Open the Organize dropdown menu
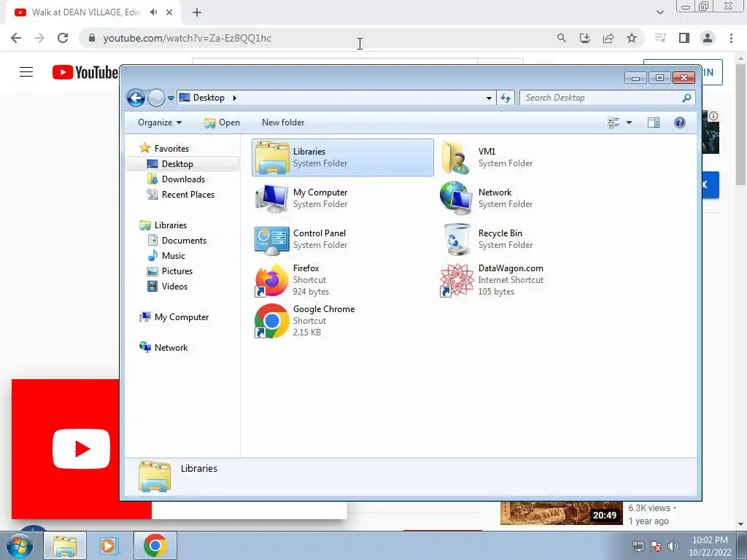This screenshot has height=560, width=747. 160,122
